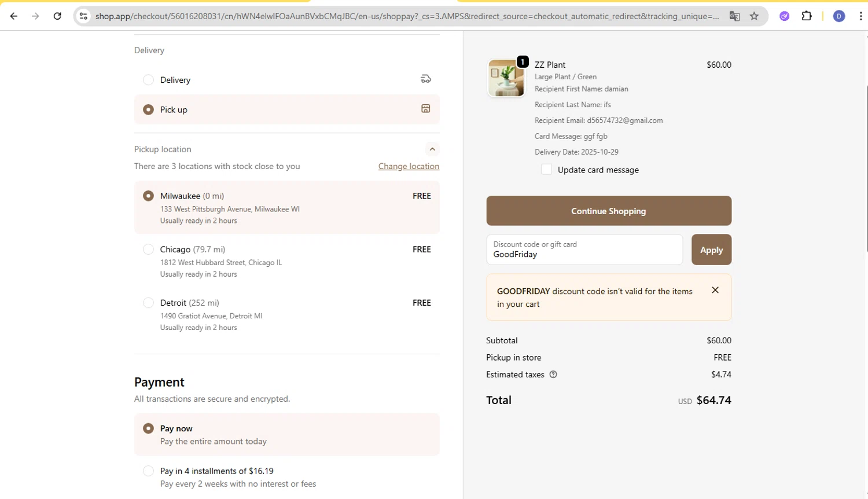This screenshot has width=868, height=499.
Task: Collapse the Pickup location section
Action: (432, 149)
